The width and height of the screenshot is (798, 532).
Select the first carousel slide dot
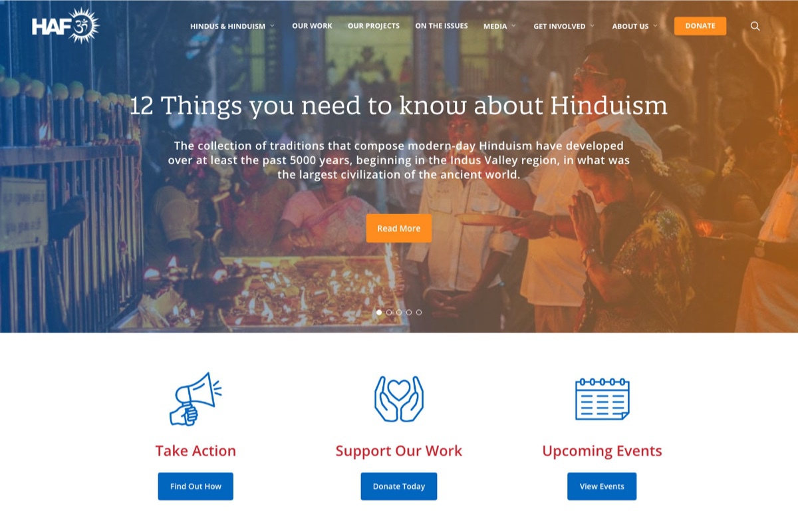point(379,312)
